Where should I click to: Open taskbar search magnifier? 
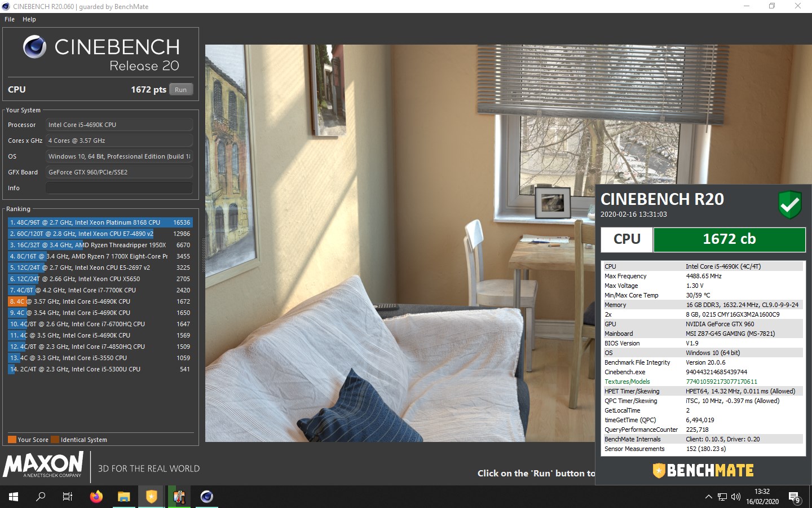coord(41,497)
